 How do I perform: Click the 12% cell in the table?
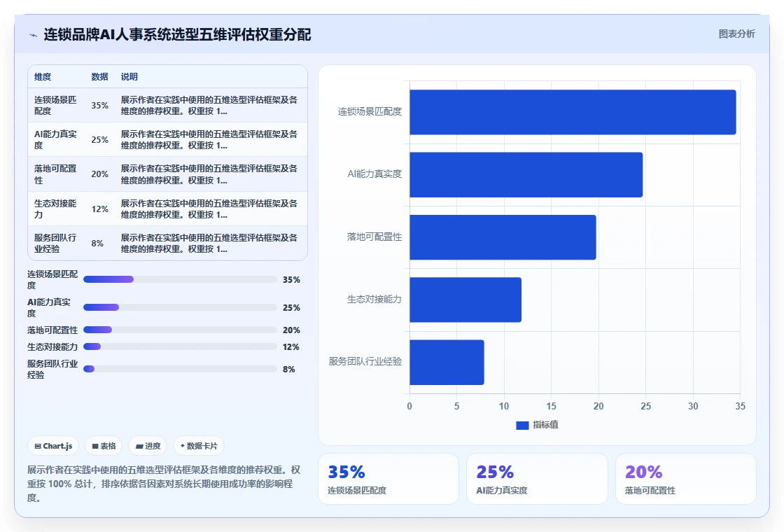click(x=99, y=209)
